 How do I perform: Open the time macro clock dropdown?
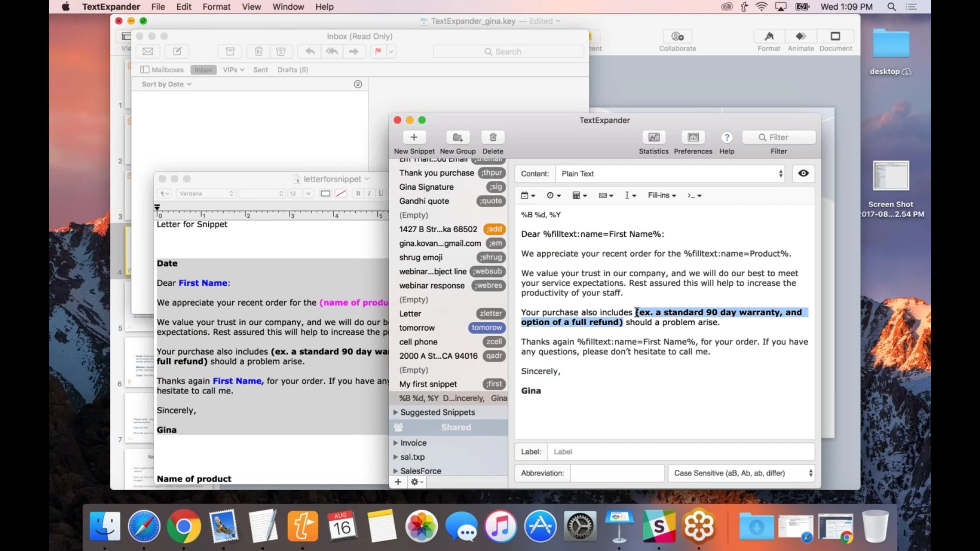coord(554,196)
